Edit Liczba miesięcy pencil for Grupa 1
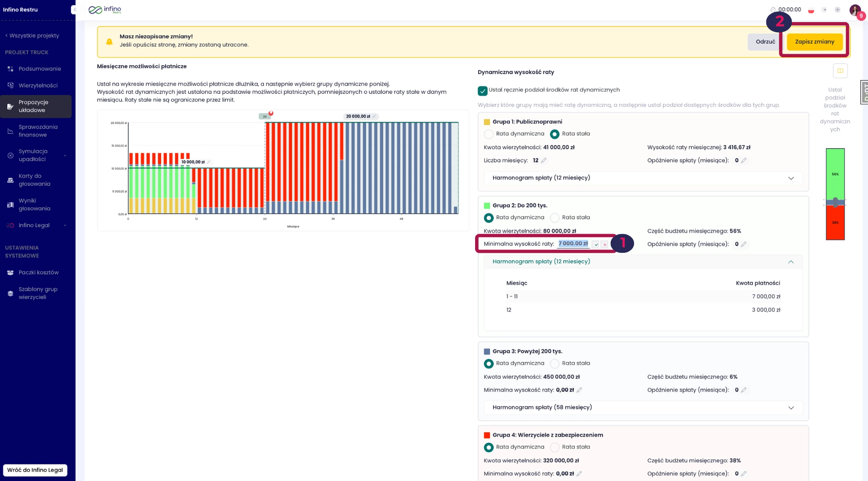 pos(544,160)
